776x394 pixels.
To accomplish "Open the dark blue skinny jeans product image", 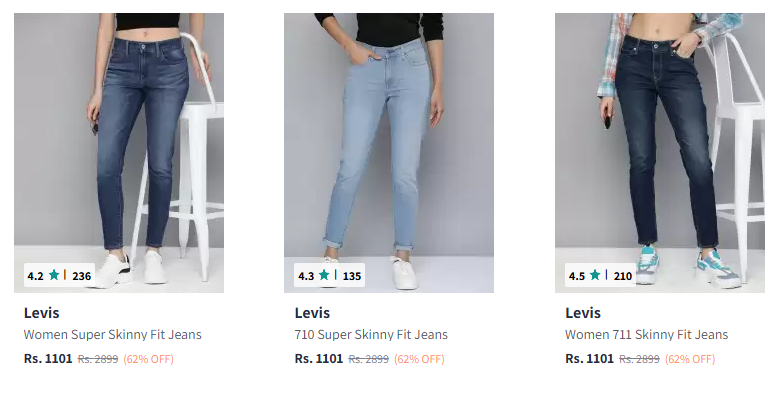I will pyautogui.click(x=119, y=152).
